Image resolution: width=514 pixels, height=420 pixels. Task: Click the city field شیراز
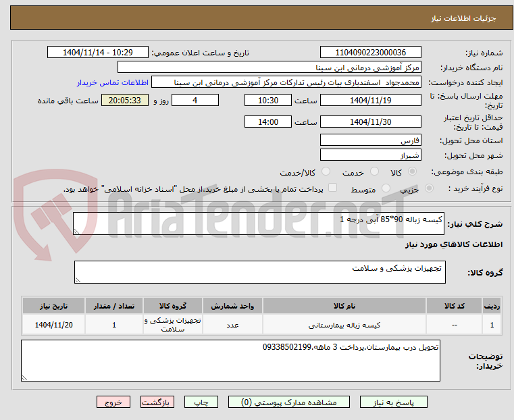pyautogui.click(x=370, y=155)
